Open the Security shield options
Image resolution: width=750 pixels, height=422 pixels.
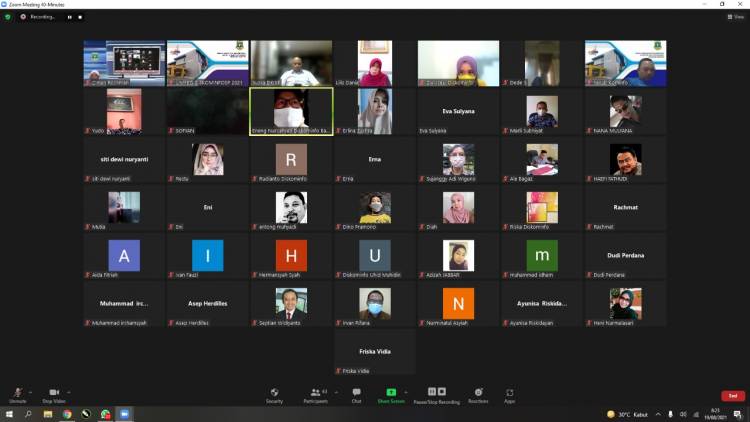click(274, 392)
